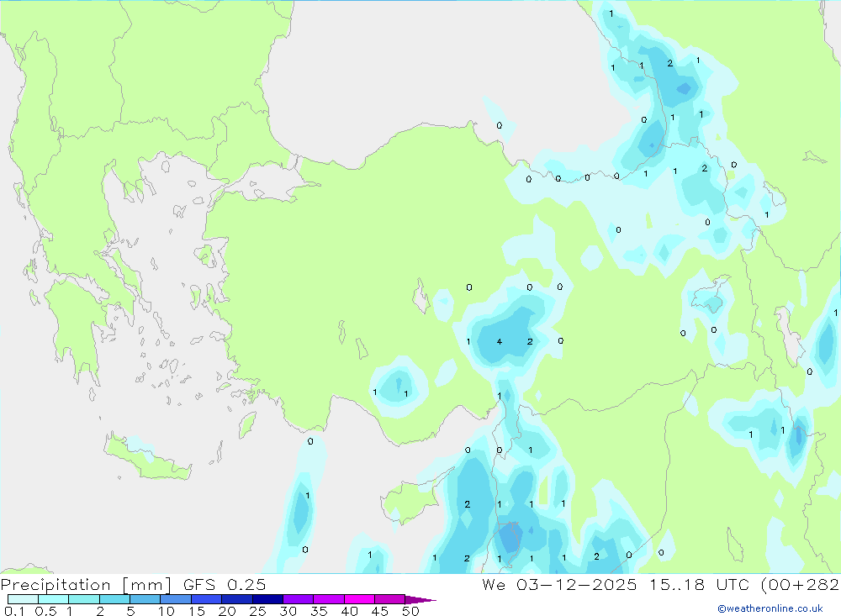Click the '15' legend scale label
The width and height of the screenshot is (841, 616).
197,611
